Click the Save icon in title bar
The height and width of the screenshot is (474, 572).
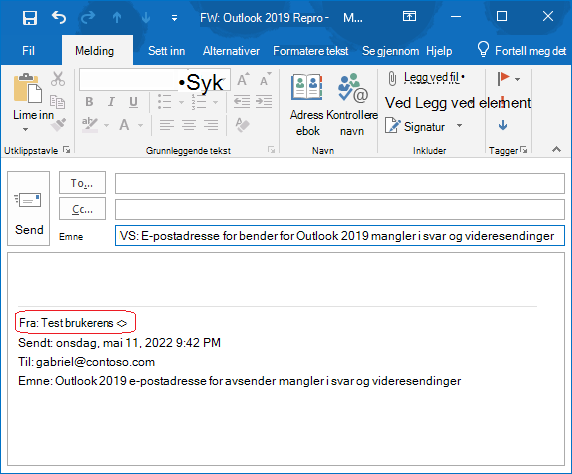tap(30, 17)
